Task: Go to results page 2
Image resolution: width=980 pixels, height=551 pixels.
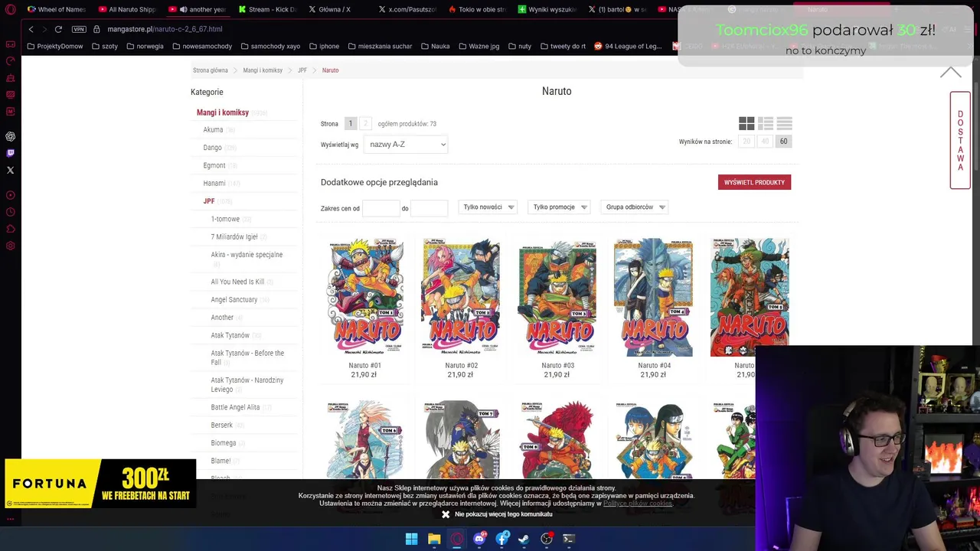Action: point(365,123)
